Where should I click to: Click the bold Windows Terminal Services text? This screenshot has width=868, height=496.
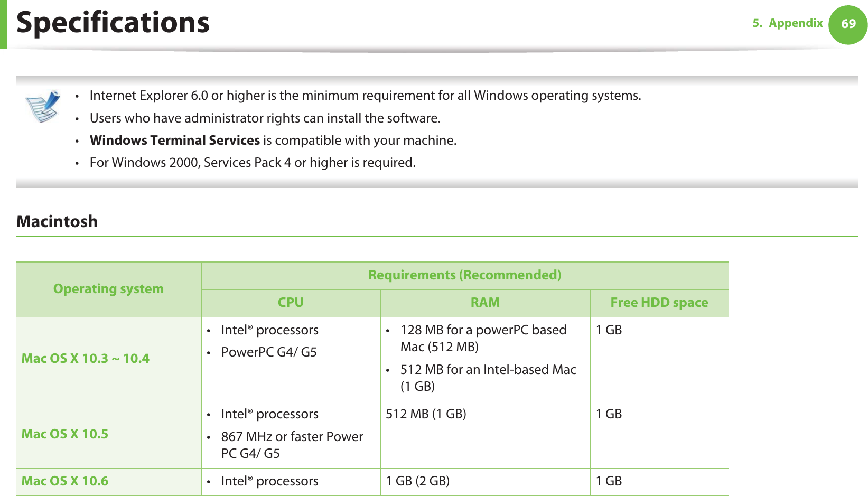(x=175, y=141)
